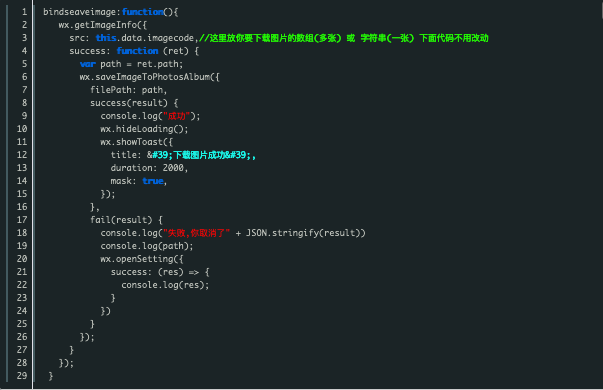Viewport: 603px width, 390px height.
Task: Select line number 12 in the gutter
Action: (x=22, y=155)
